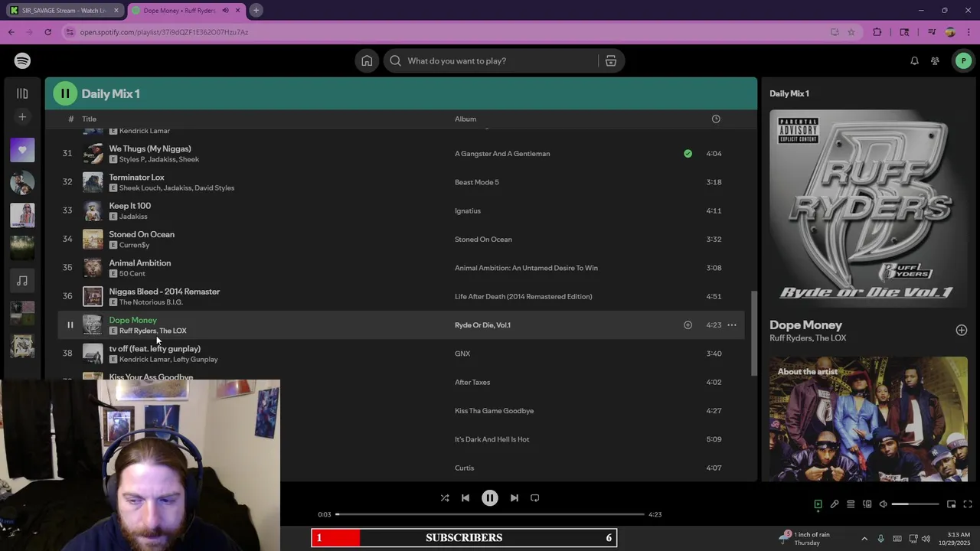Open browser extensions puzzle icon

point(877,32)
